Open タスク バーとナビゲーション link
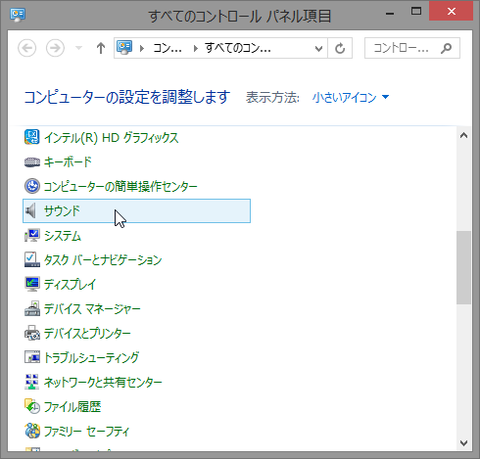 click(x=103, y=260)
